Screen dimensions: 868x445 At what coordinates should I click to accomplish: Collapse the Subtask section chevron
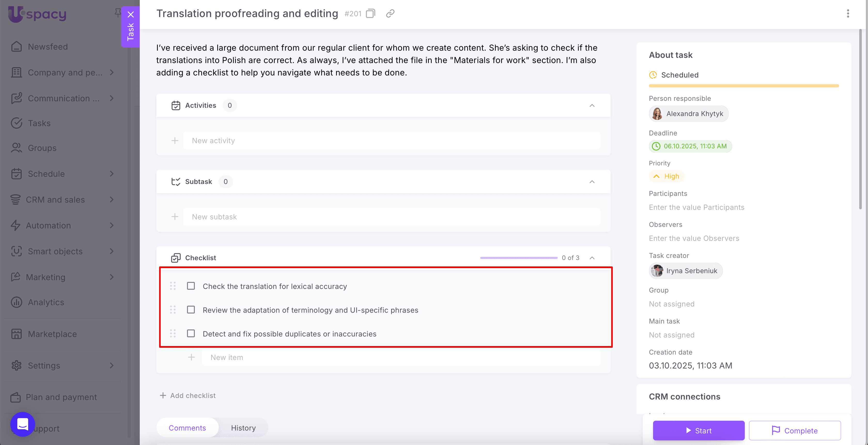click(x=592, y=182)
